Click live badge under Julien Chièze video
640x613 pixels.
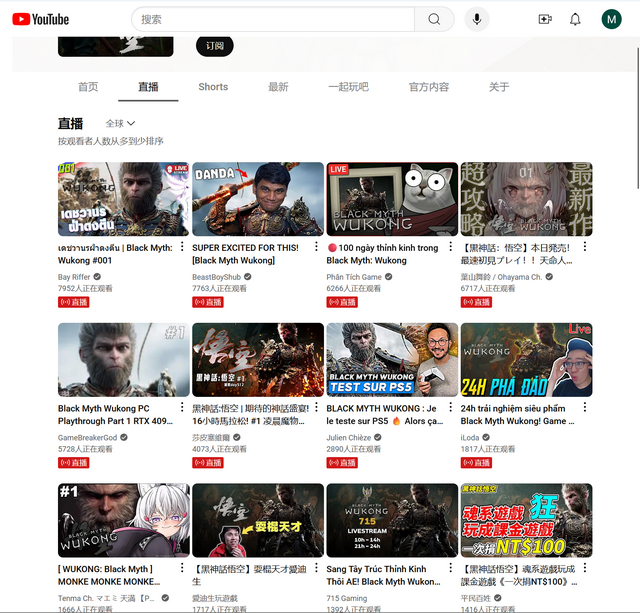pyautogui.click(x=342, y=463)
